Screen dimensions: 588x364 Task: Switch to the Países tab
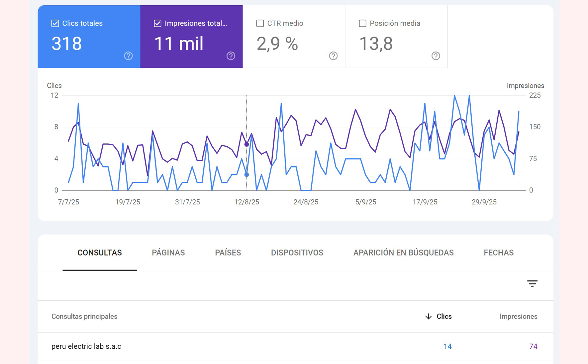pos(228,253)
